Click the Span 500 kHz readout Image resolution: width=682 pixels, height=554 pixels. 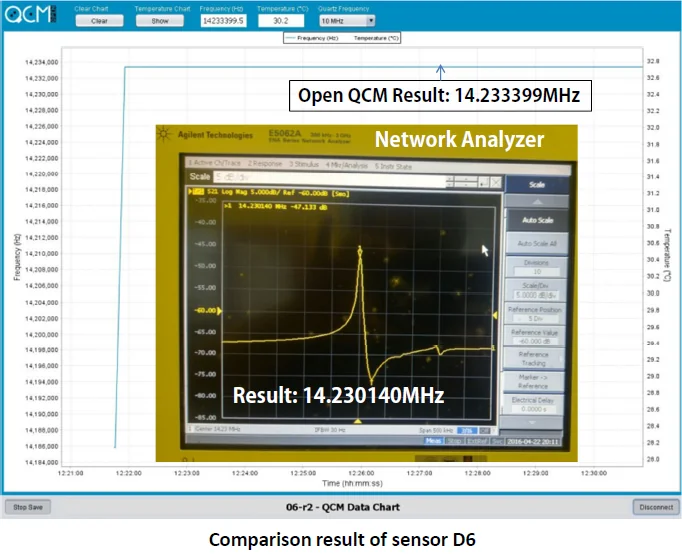pos(437,431)
